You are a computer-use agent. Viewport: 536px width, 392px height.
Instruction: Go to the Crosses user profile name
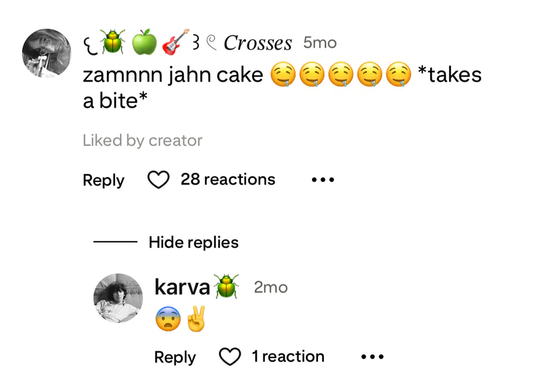[257, 43]
